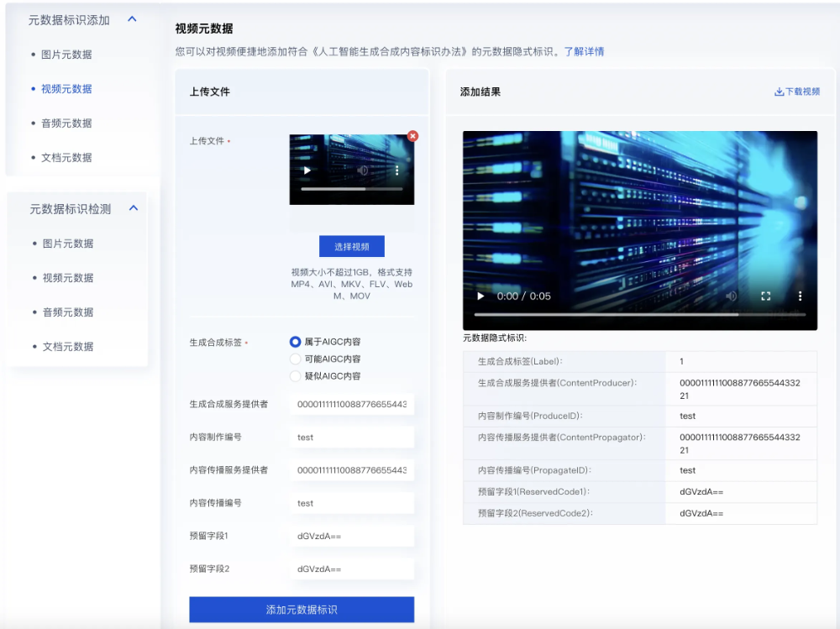
Task: Play the small uploaded video preview
Action: coord(307,170)
